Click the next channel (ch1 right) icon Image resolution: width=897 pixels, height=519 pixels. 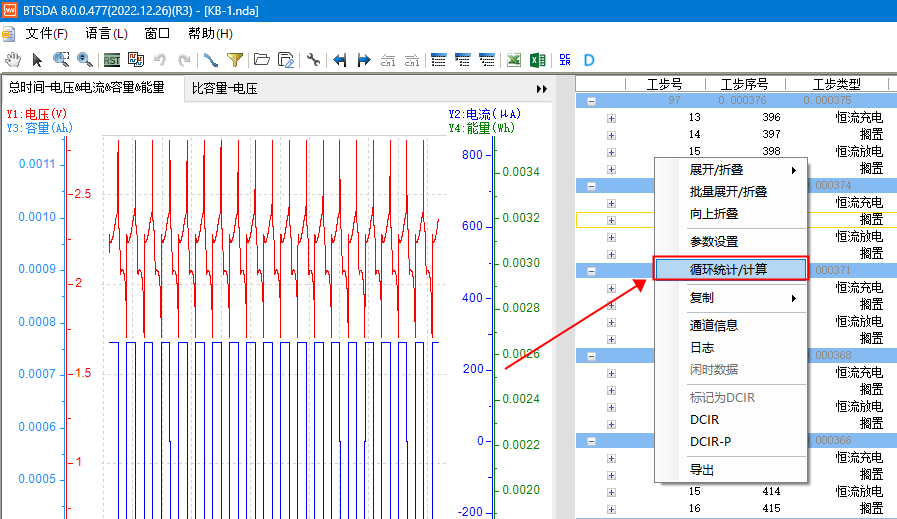(x=412, y=60)
